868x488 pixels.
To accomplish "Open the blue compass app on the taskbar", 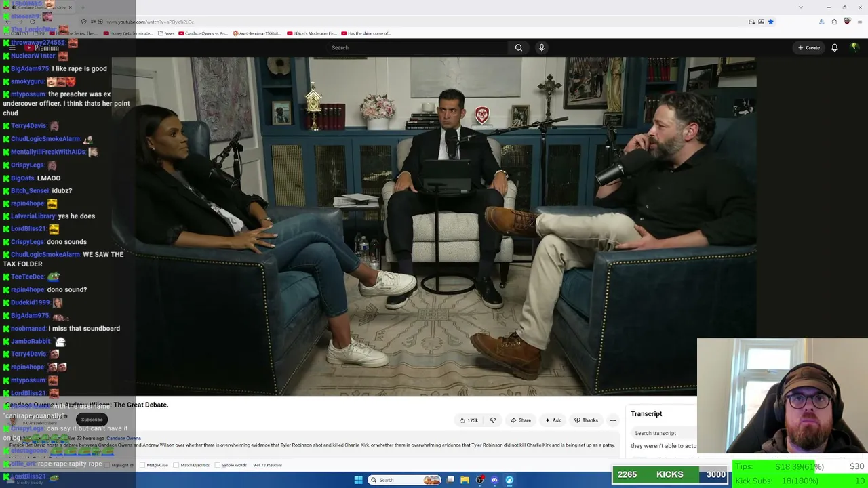I will pyautogui.click(x=509, y=480).
